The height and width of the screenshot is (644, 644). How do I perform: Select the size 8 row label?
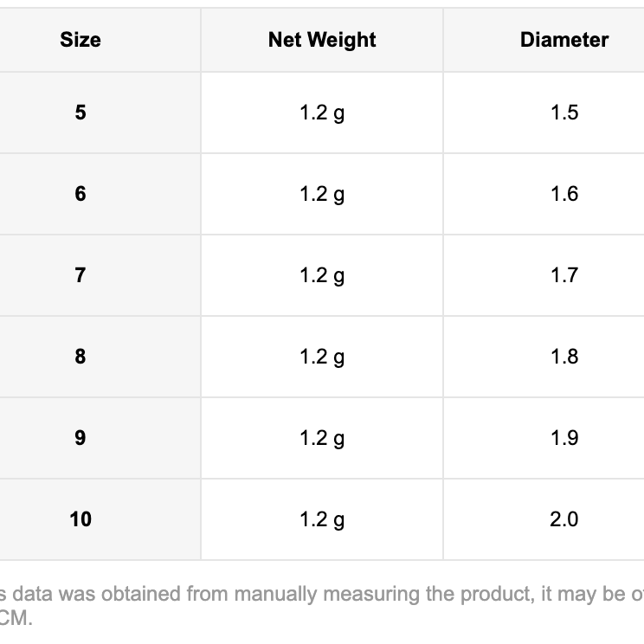click(x=80, y=357)
